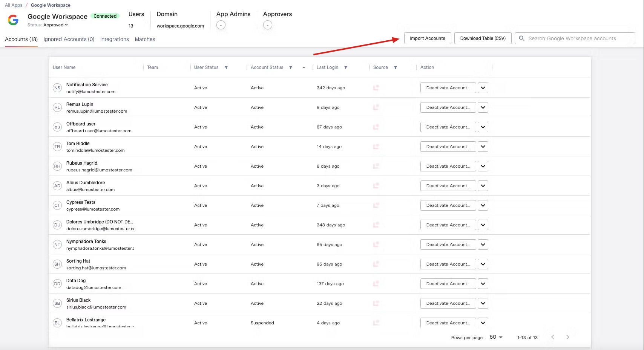Deactivate the Sorting Hat account
The width and height of the screenshot is (644, 350).
click(x=448, y=264)
